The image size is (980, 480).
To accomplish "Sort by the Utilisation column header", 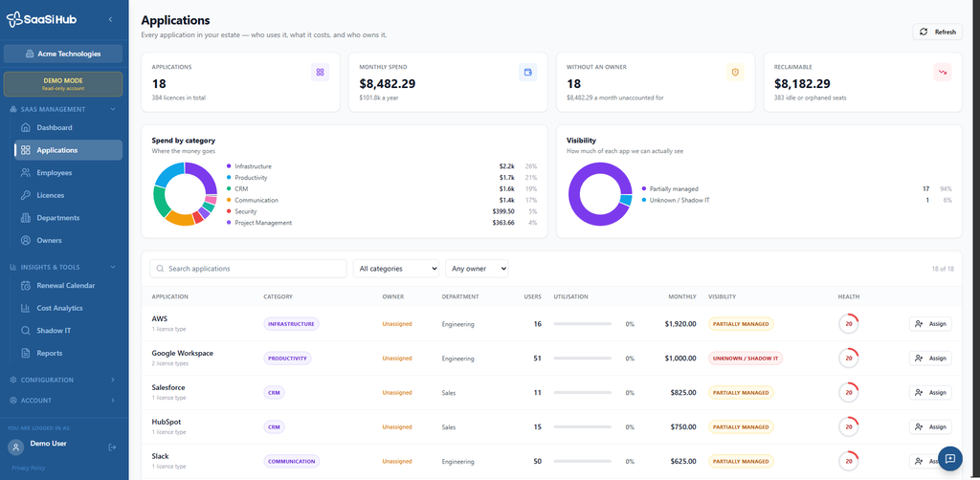I will tap(570, 296).
